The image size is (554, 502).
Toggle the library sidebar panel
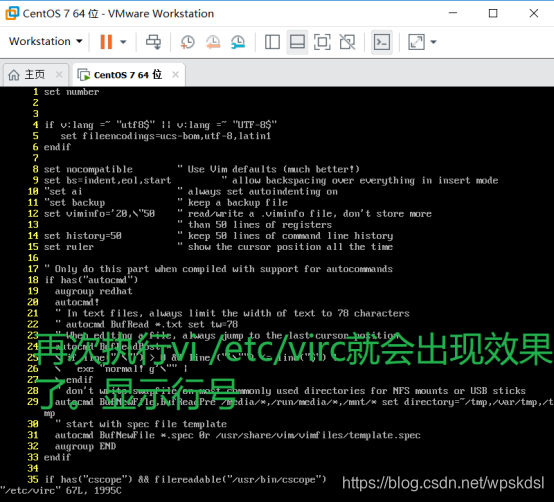(272, 42)
